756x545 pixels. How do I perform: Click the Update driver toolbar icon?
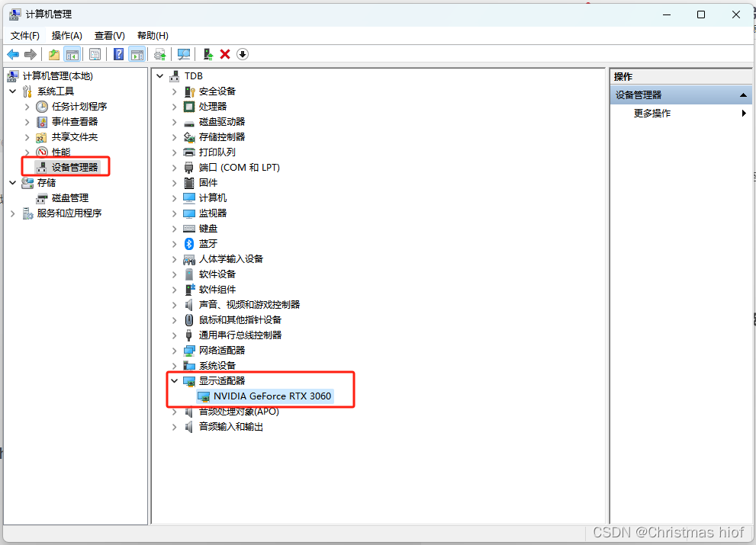pos(207,54)
